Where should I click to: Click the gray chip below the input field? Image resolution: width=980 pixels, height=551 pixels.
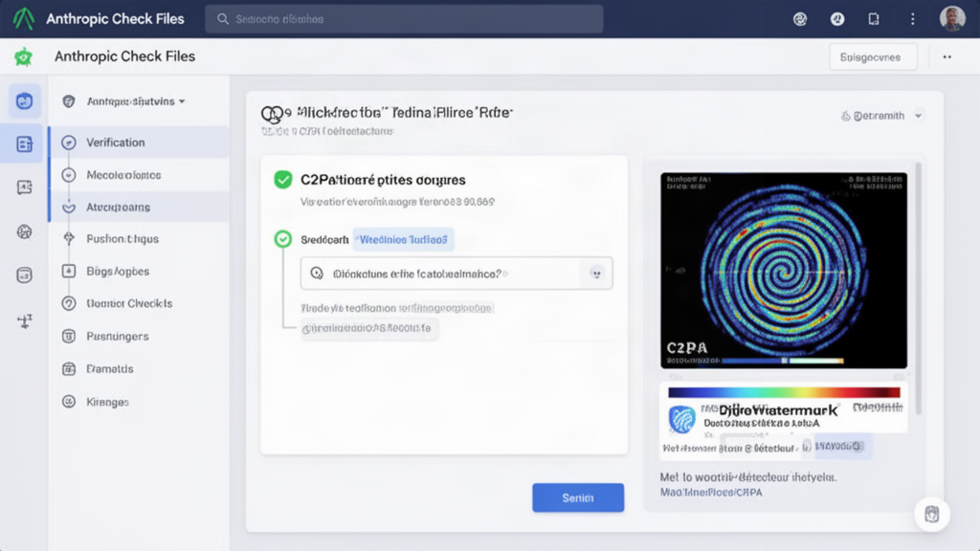(x=368, y=329)
